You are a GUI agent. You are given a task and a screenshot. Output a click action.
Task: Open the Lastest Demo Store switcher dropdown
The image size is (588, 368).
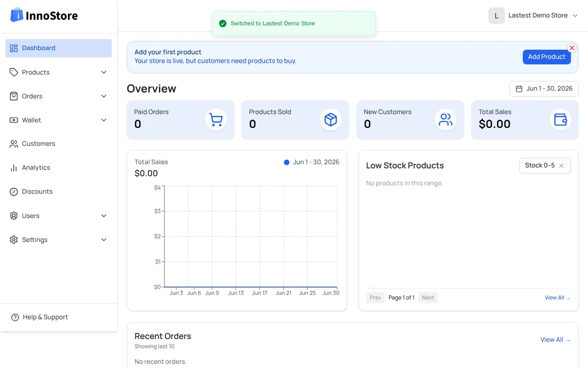(533, 16)
